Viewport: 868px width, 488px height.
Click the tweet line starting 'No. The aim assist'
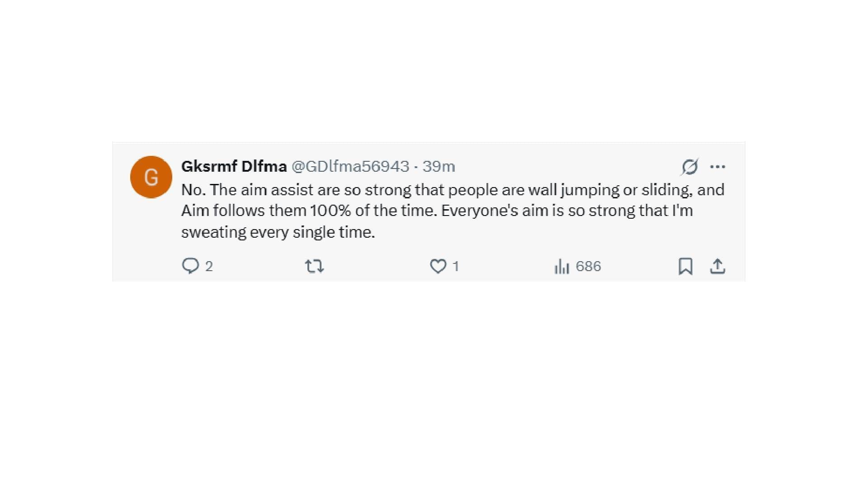click(x=452, y=190)
